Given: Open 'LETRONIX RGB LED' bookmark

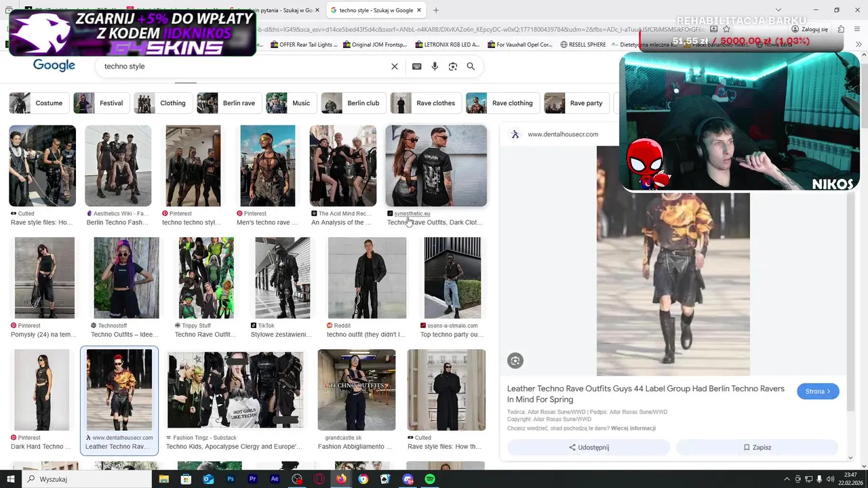Looking at the screenshot, I should tap(446, 45).
